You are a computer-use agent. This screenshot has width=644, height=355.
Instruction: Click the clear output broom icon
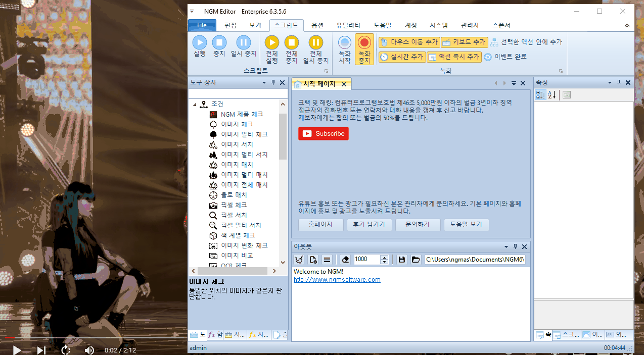point(299,260)
